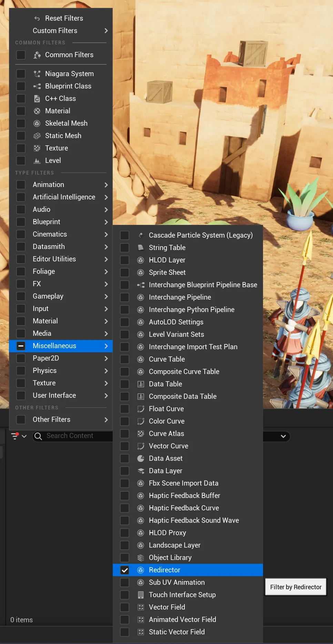The image size is (333, 644).
Task: Open the User Interface filter category
Action: point(61,395)
